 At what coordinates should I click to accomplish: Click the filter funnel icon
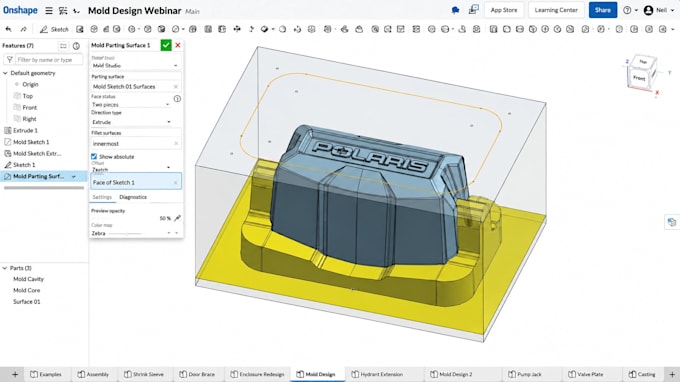(10, 59)
